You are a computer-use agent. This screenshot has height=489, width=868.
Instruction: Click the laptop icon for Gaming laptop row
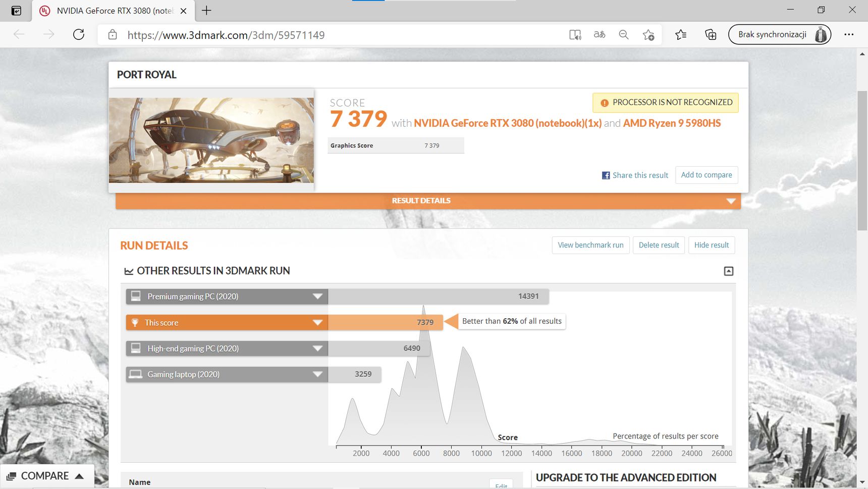136,374
